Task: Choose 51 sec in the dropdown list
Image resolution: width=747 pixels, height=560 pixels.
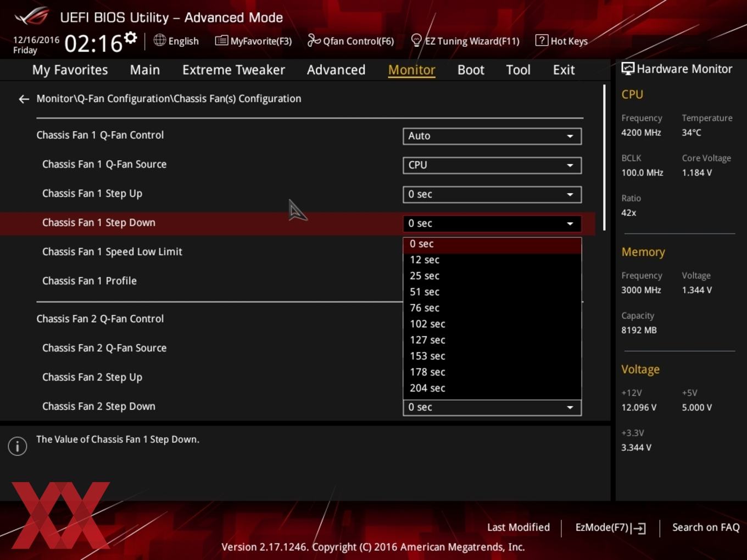Action: point(492,292)
